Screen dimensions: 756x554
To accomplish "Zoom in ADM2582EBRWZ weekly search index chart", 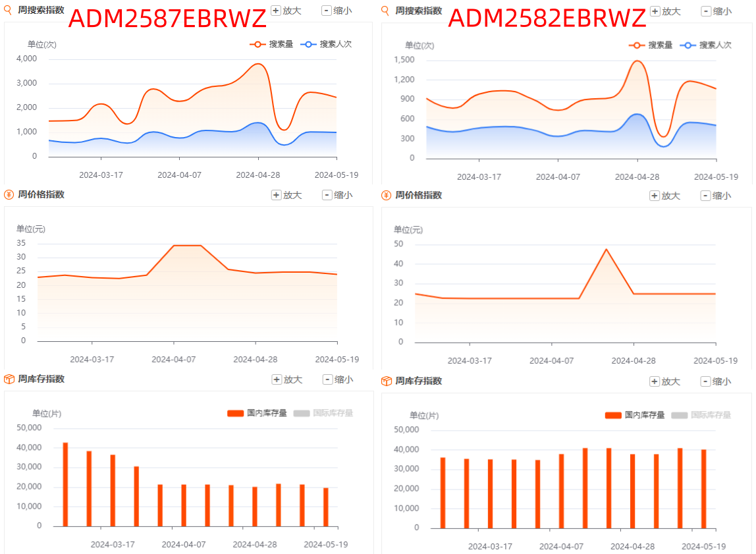I will point(666,11).
